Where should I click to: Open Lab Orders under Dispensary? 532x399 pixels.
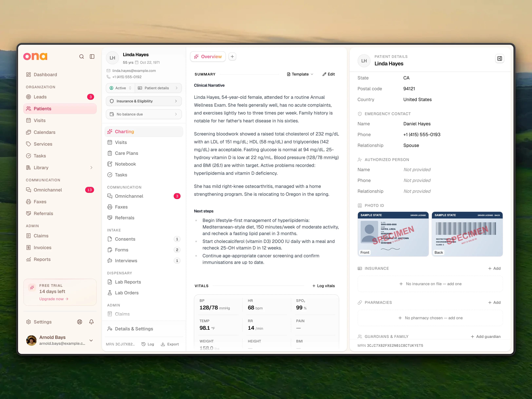click(x=144, y=293)
